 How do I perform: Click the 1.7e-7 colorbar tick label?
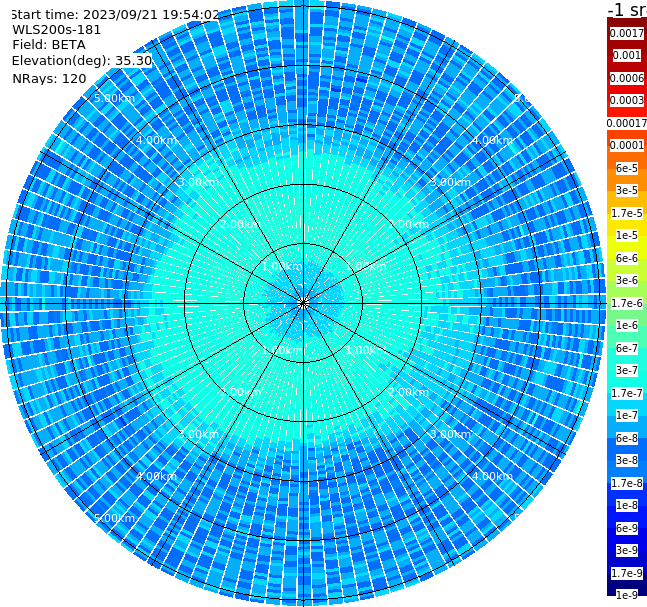tap(627, 393)
